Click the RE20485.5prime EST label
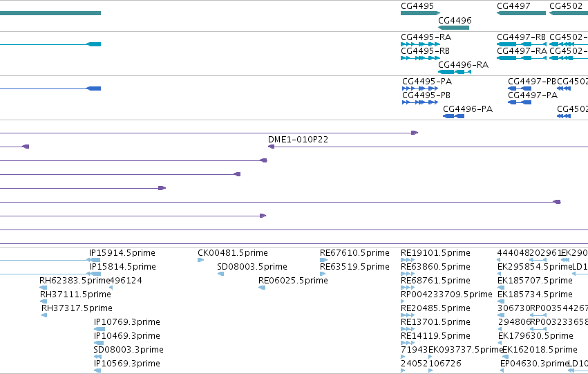588x374 pixels. click(435, 308)
